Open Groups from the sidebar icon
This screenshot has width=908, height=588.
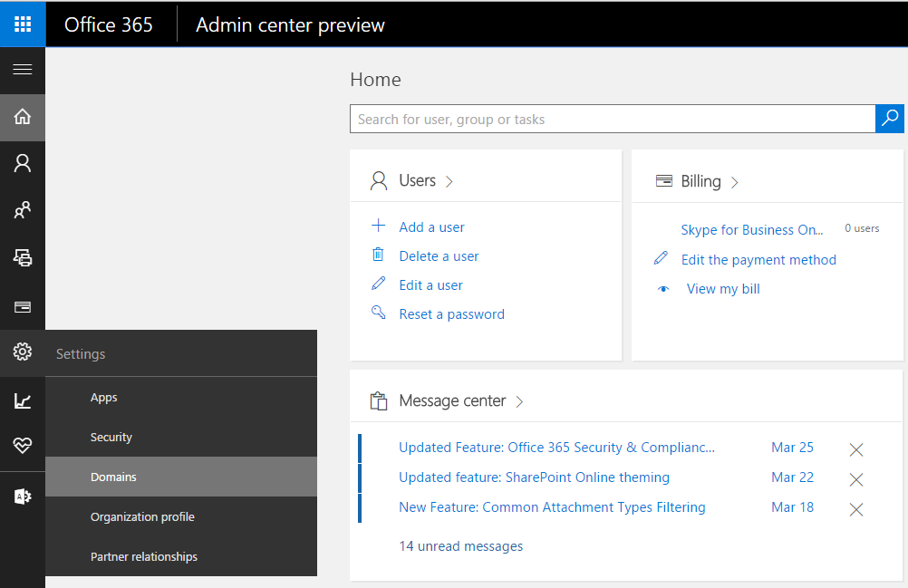[23, 210]
